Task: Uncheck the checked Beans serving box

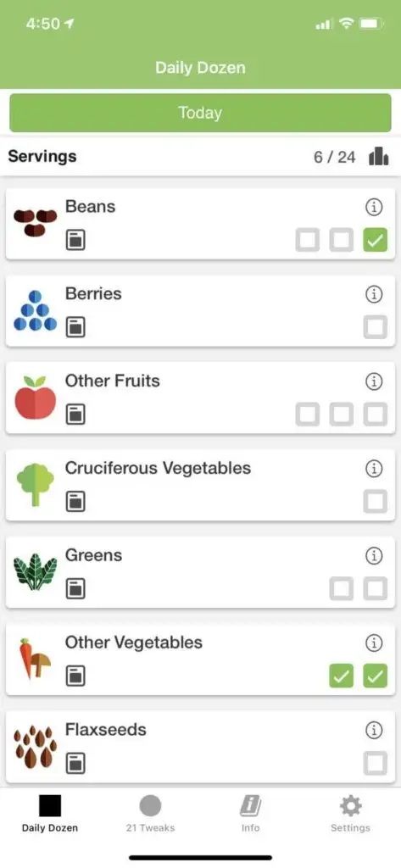Action: pyautogui.click(x=375, y=240)
